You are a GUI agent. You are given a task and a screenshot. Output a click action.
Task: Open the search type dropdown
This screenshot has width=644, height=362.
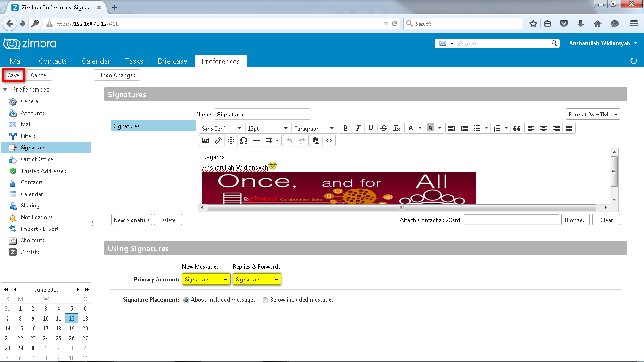coord(446,43)
